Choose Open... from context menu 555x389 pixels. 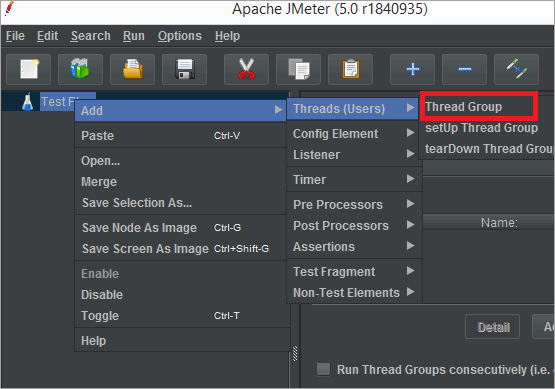point(180,161)
